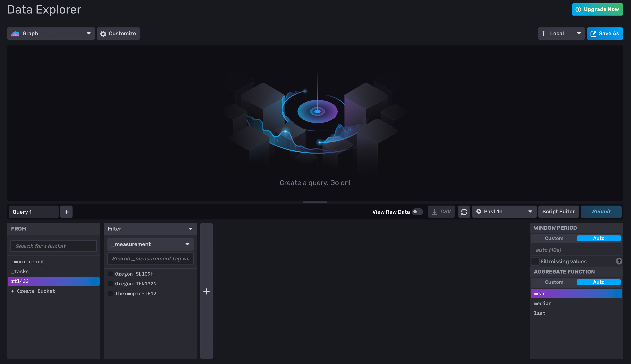Open the _measurement tag key dropdown
Viewport: 631px width, 364px height.
[150, 244]
